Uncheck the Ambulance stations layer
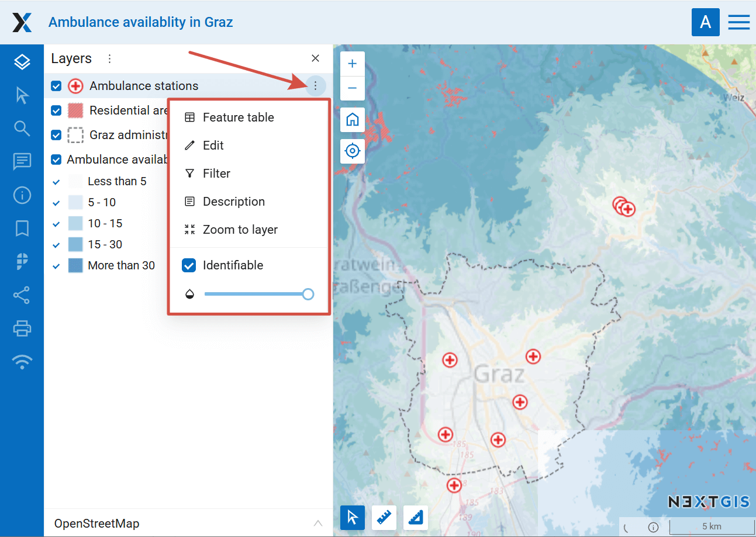Viewport: 756px width, 537px height. point(56,86)
